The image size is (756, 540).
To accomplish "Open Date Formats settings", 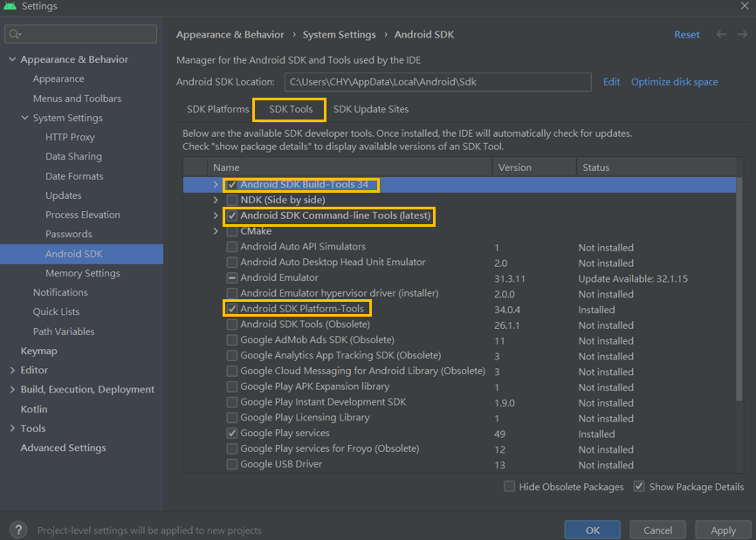I will 74,176.
